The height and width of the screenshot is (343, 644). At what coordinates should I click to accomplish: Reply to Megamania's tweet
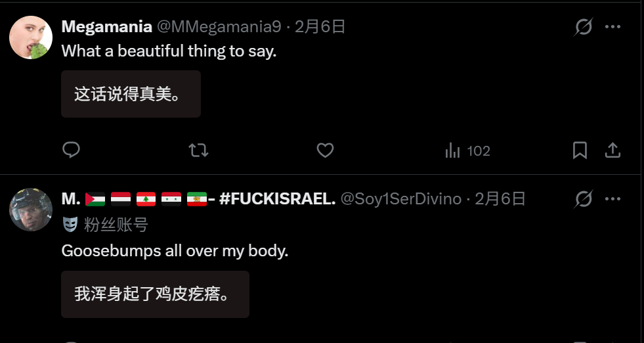coord(71,150)
